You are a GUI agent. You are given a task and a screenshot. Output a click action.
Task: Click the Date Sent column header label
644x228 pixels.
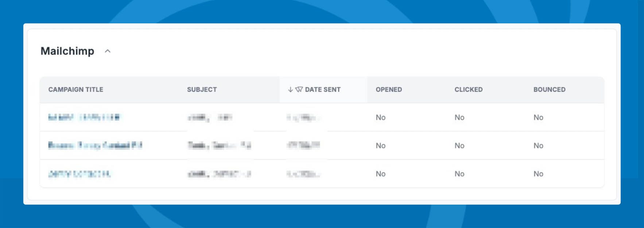[323, 90]
